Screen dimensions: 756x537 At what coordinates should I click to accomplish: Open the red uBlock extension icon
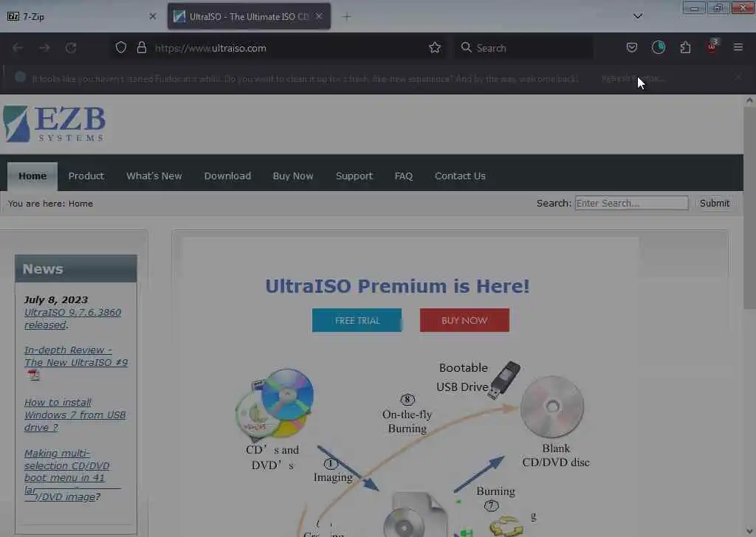click(x=712, y=46)
